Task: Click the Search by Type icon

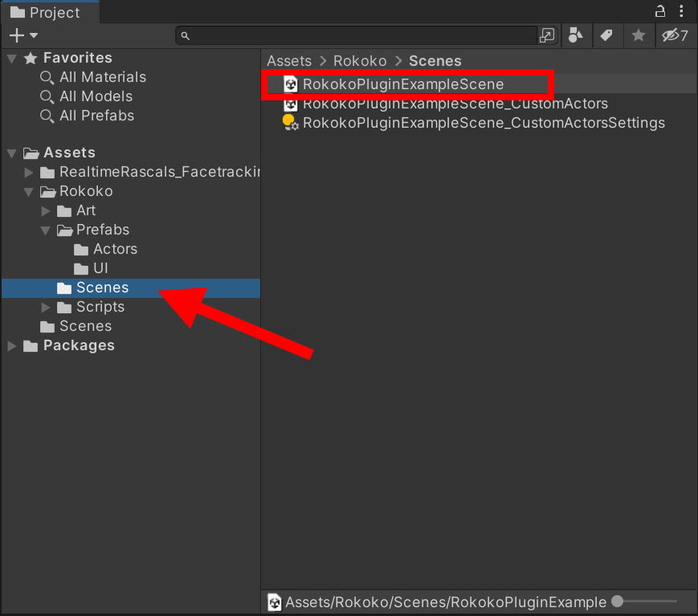Action: click(x=576, y=35)
